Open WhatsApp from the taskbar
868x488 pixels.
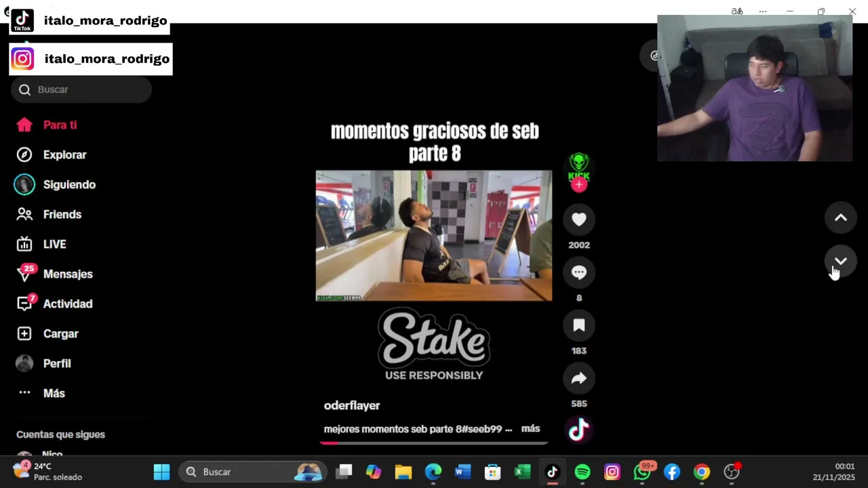coord(642,472)
